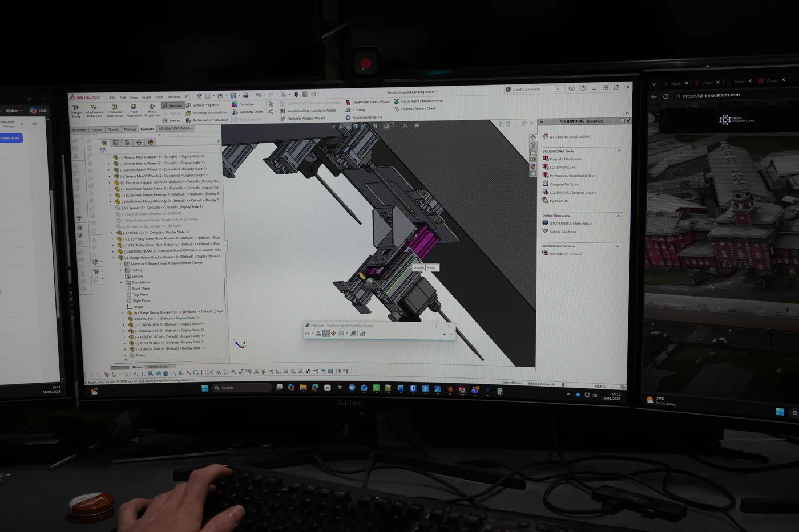This screenshot has width=799, height=532.
Task: Pin the SOLIDWORKS Resources pane
Action: pyautogui.click(x=628, y=120)
